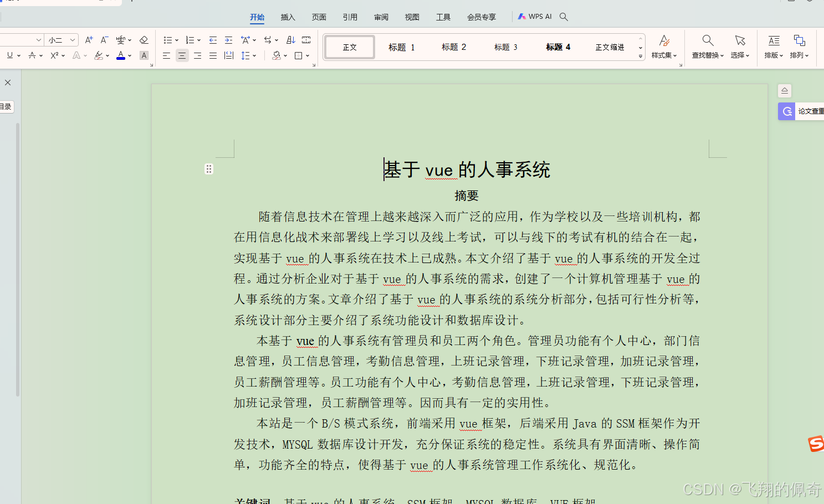Toggle strikethrough formatting

click(32, 55)
